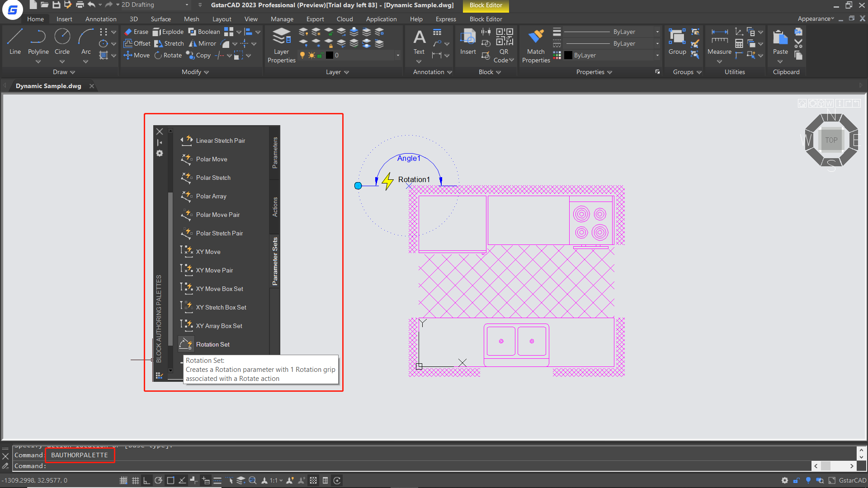Open the Annotation ribbon tab

pos(101,19)
